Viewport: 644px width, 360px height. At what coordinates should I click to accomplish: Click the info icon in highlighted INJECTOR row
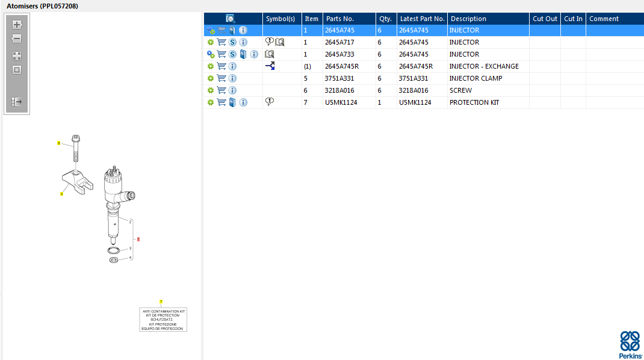(x=243, y=30)
